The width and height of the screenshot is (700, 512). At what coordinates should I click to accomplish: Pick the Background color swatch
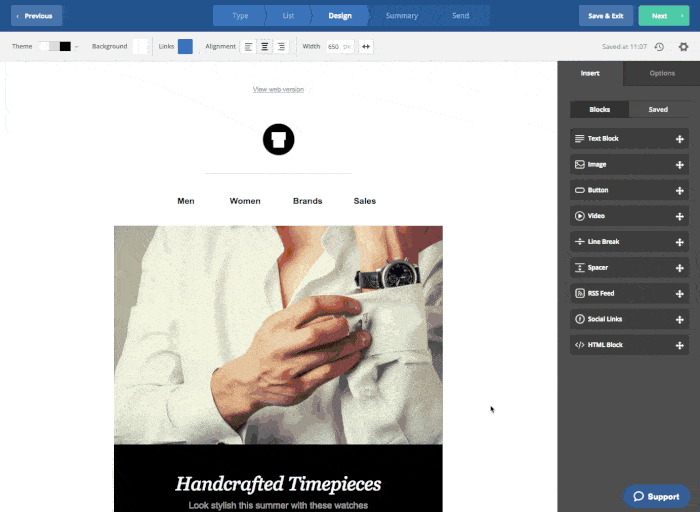140,46
